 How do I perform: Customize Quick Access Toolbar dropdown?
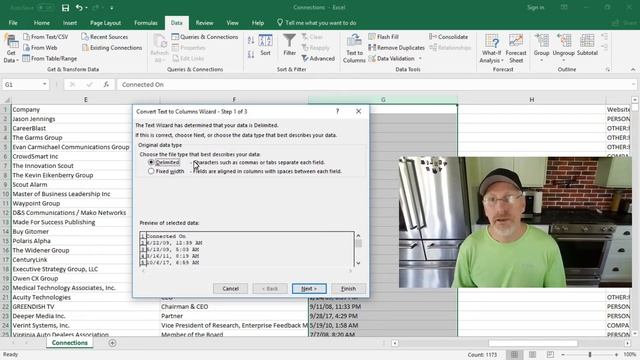111,8
